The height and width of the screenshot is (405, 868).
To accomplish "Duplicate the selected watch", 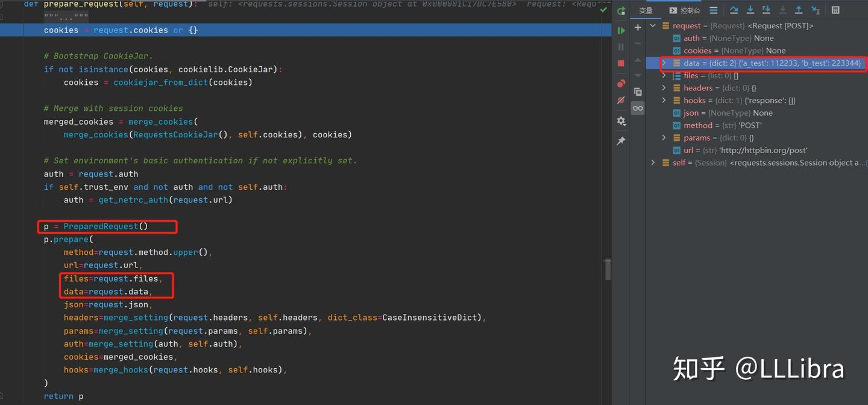I will pyautogui.click(x=638, y=92).
